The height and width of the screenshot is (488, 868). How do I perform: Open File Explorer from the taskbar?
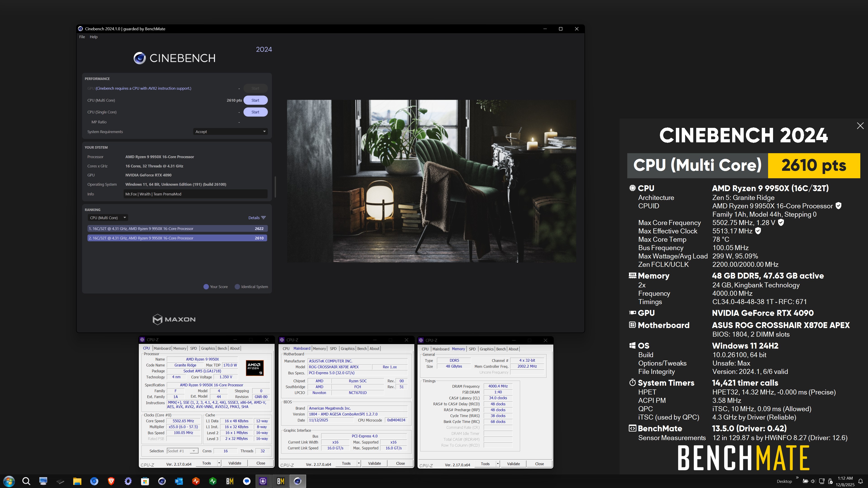click(77, 481)
